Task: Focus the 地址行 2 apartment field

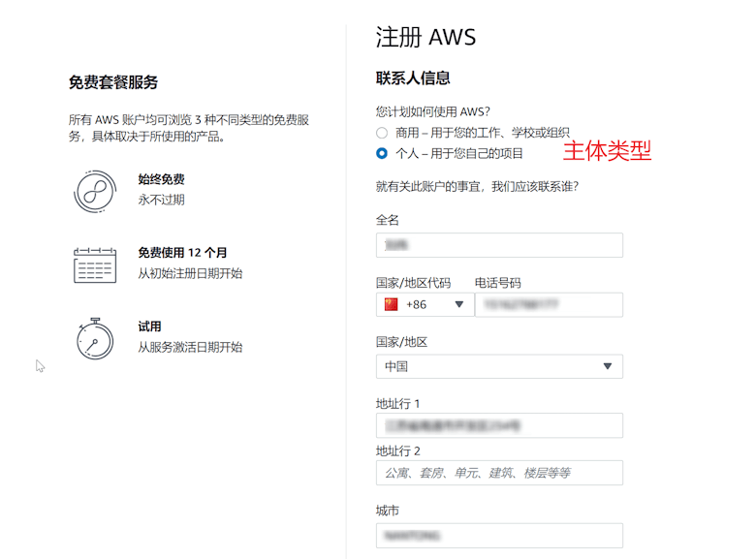Action: [499, 473]
